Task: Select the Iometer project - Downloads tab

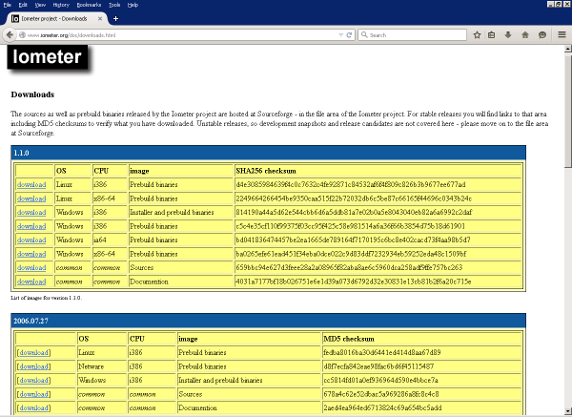Action: pos(55,19)
